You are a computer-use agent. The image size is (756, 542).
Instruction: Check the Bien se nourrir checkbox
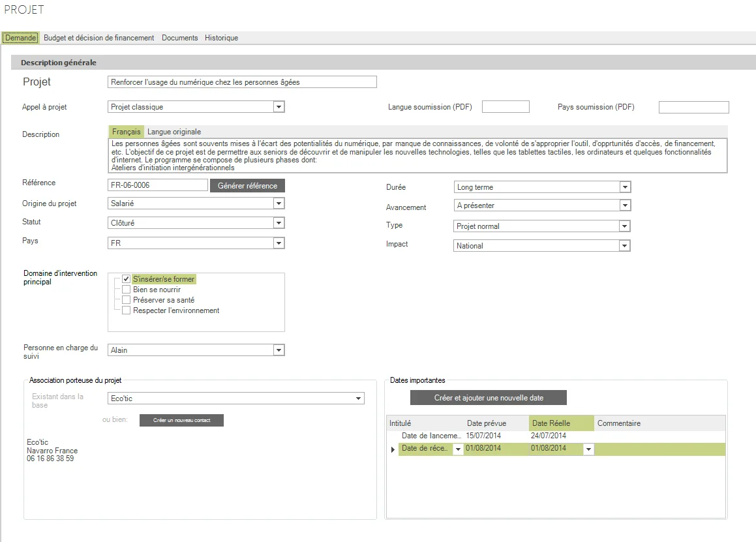[127, 290]
